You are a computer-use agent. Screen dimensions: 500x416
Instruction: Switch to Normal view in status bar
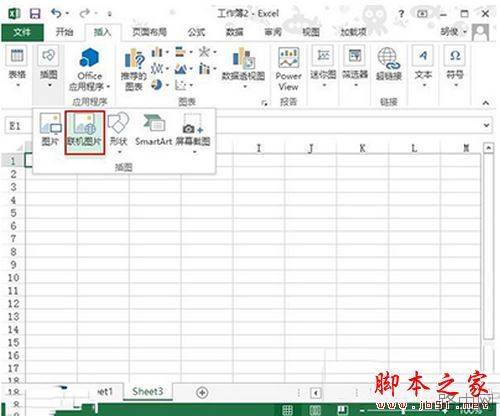click(x=287, y=410)
